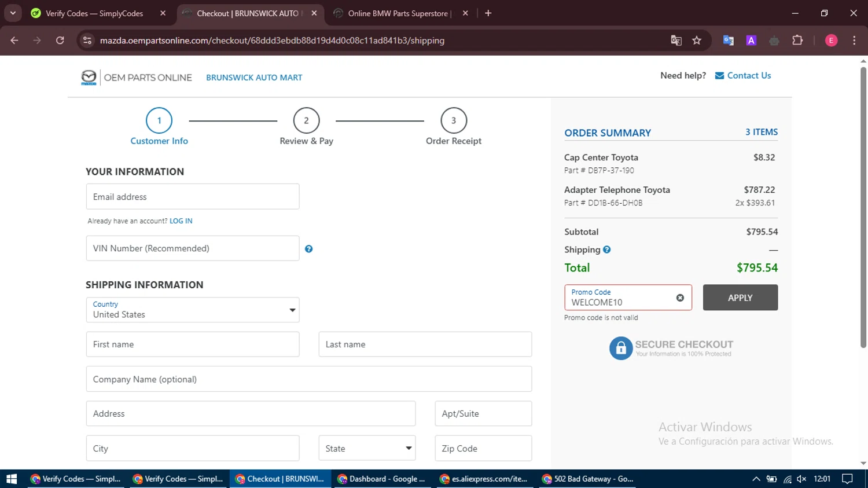Open the notifications center icon

pyautogui.click(x=847, y=479)
